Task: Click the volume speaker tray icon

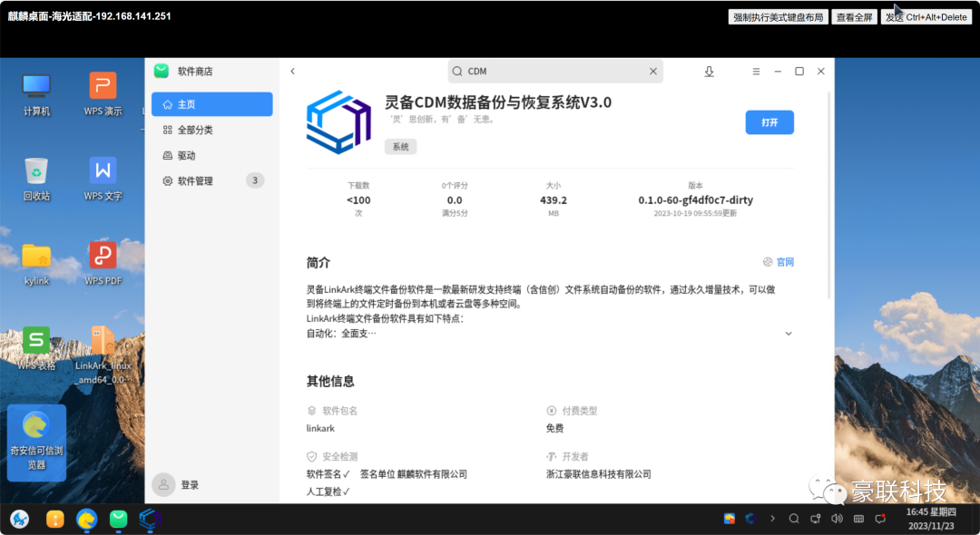Action: click(x=837, y=518)
